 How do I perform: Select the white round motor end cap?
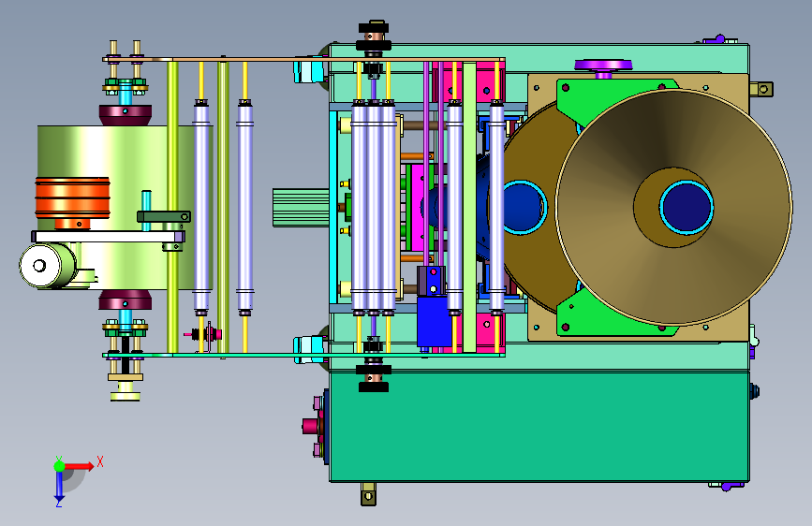[39, 266]
